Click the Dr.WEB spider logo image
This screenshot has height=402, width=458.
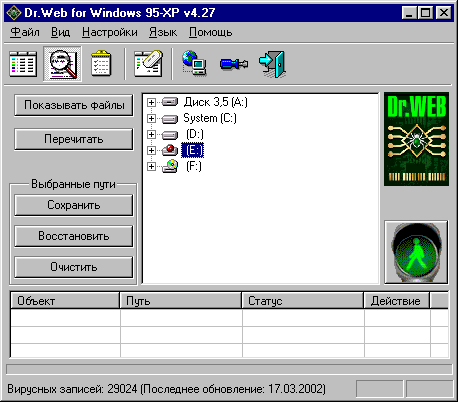point(416,139)
